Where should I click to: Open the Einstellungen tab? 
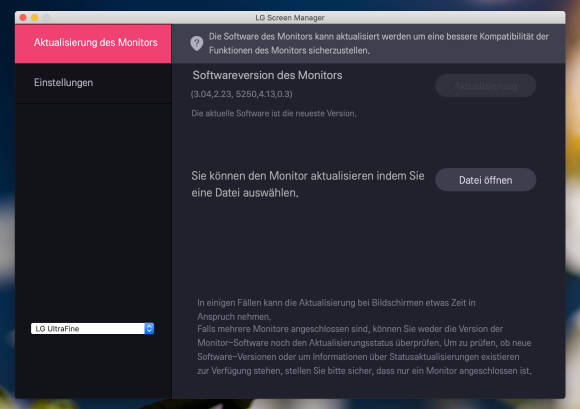coord(93,83)
